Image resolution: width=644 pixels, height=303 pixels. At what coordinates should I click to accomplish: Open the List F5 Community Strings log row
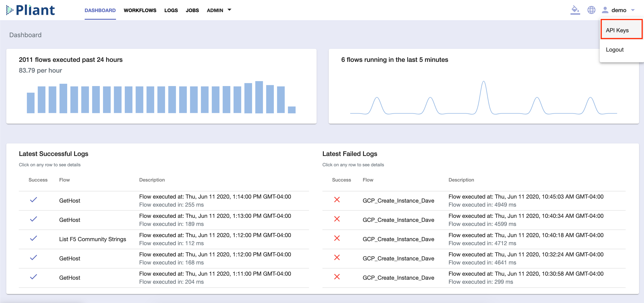[92, 239]
